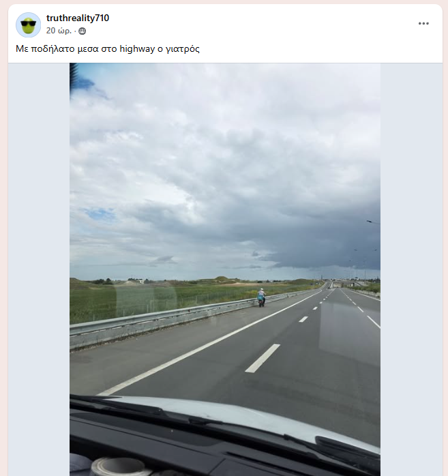The width and height of the screenshot is (448, 476).
Task: Click the public audience globe icon
Action: (x=82, y=31)
